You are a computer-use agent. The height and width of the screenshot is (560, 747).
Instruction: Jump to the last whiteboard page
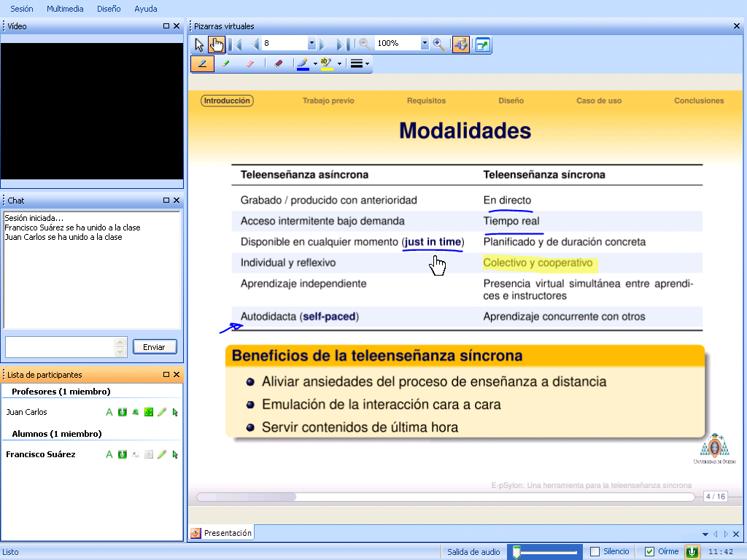[x=343, y=44]
